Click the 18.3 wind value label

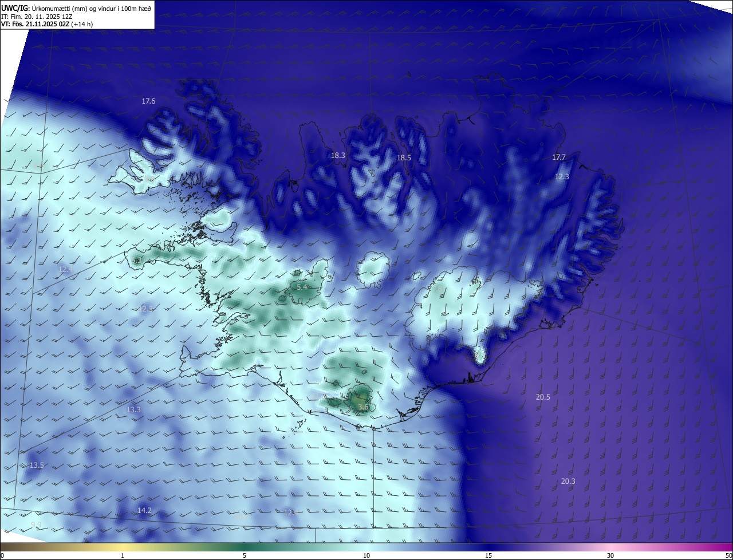(x=338, y=155)
